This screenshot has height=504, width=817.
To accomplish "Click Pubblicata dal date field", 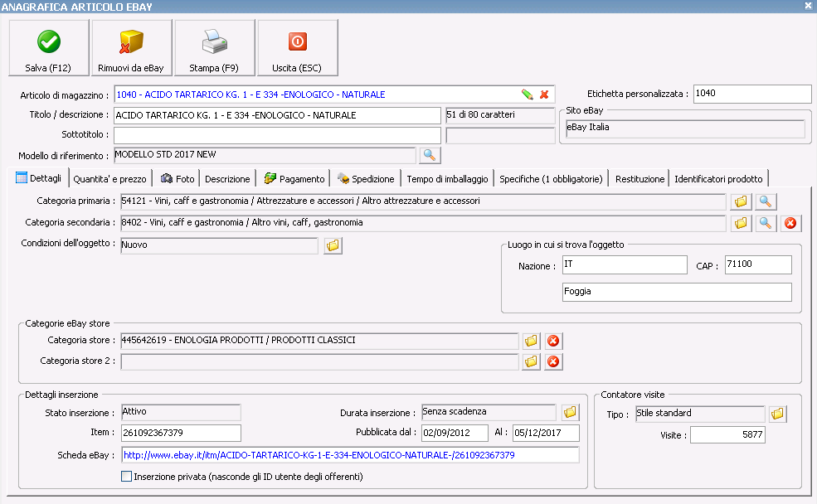I will point(455,433).
